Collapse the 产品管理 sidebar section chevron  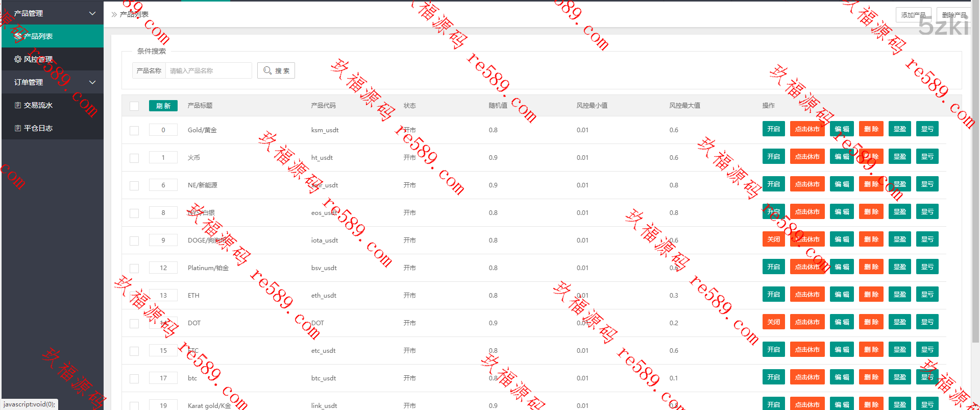[92, 13]
